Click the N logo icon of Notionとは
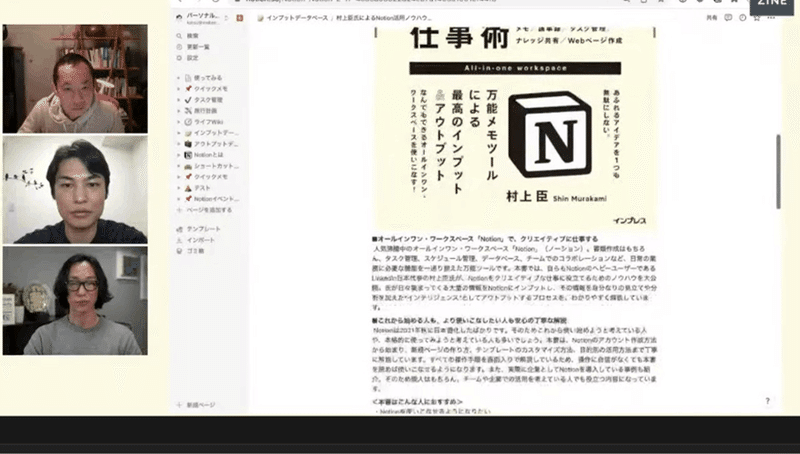Image resolution: width=800 pixels, height=454 pixels. coord(188,155)
